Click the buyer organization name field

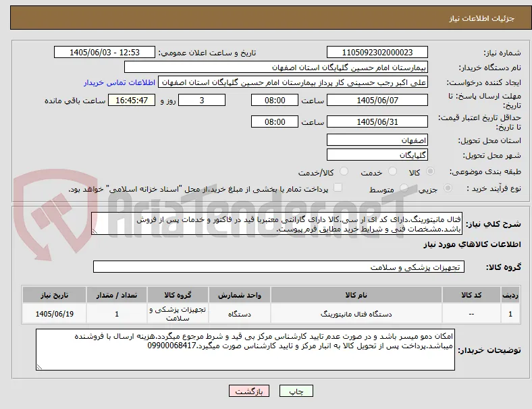(x=276, y=67)
